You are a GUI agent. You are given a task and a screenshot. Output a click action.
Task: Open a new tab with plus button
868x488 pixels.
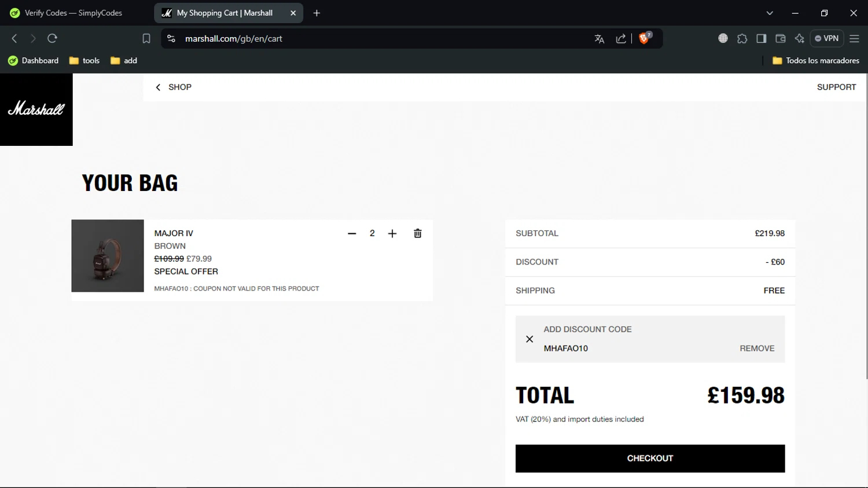pyautogui.click(x=317, y=13)
